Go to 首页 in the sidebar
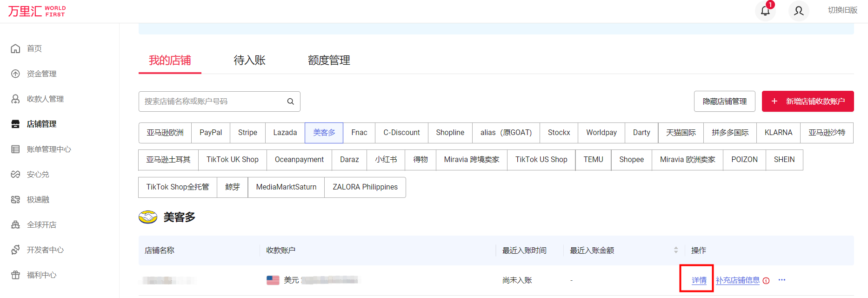Image resolution: width=868 pixels, height=298 pixels. click(34, 48)
